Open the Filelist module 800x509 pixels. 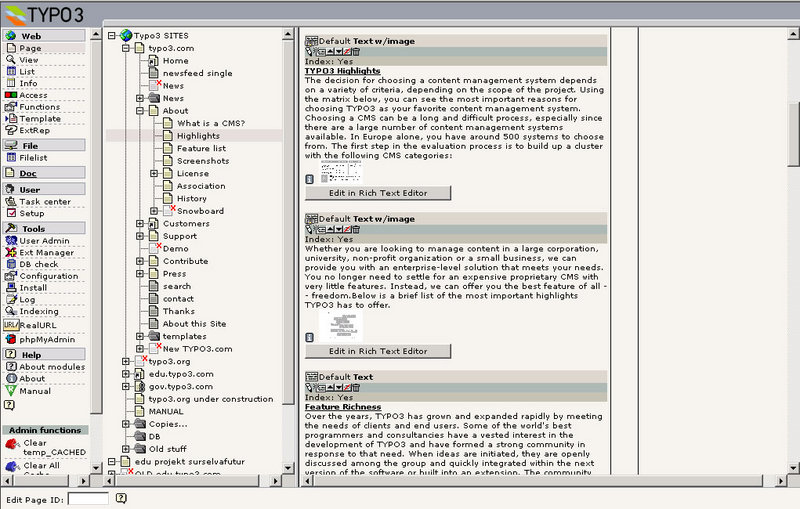[x=33, y=158]
